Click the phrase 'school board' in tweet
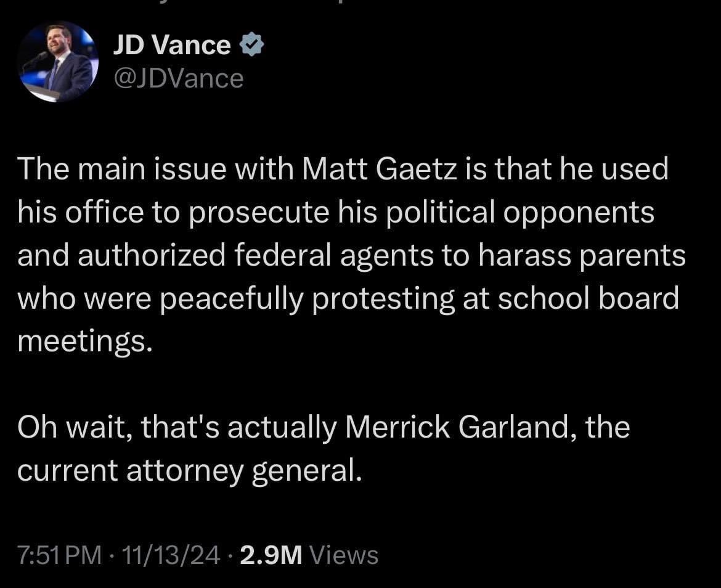This screenshot has width=721, height=588. [x=589, y=298]
